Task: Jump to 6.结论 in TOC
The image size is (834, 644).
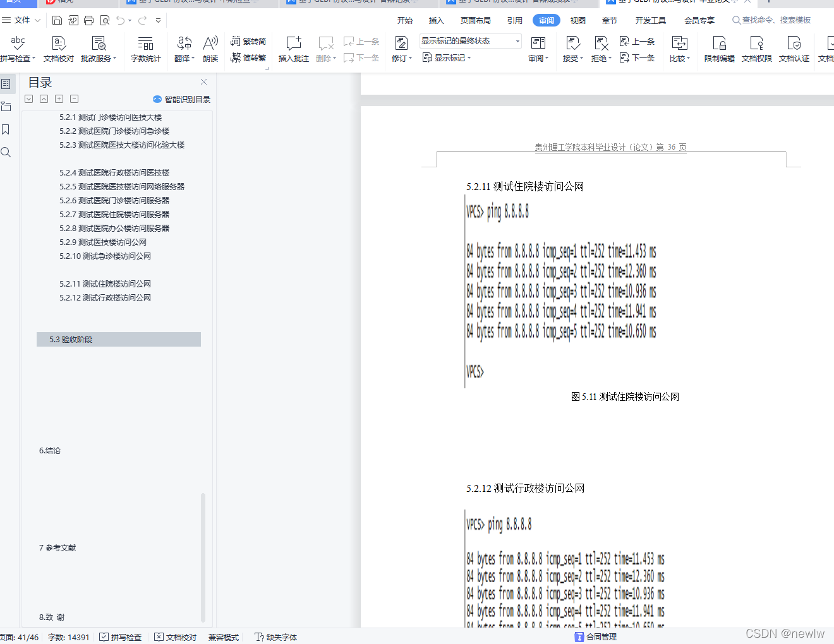Action: [x=50, y=451]
